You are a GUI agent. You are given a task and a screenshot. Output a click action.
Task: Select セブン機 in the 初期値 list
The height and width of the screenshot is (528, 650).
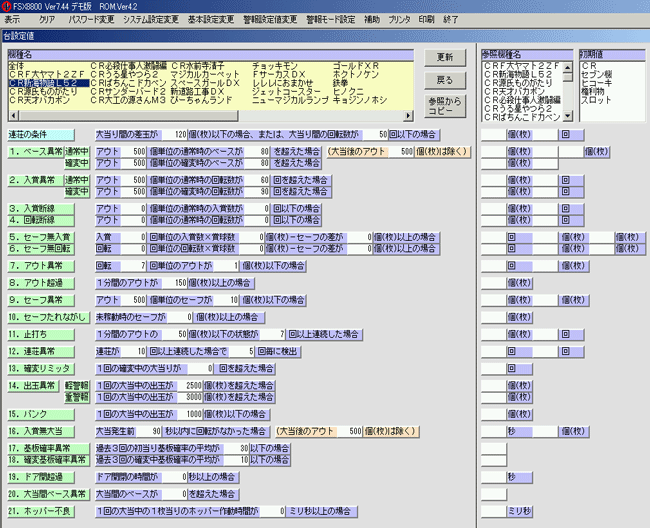pyautogui.click(x=596, y=75)
